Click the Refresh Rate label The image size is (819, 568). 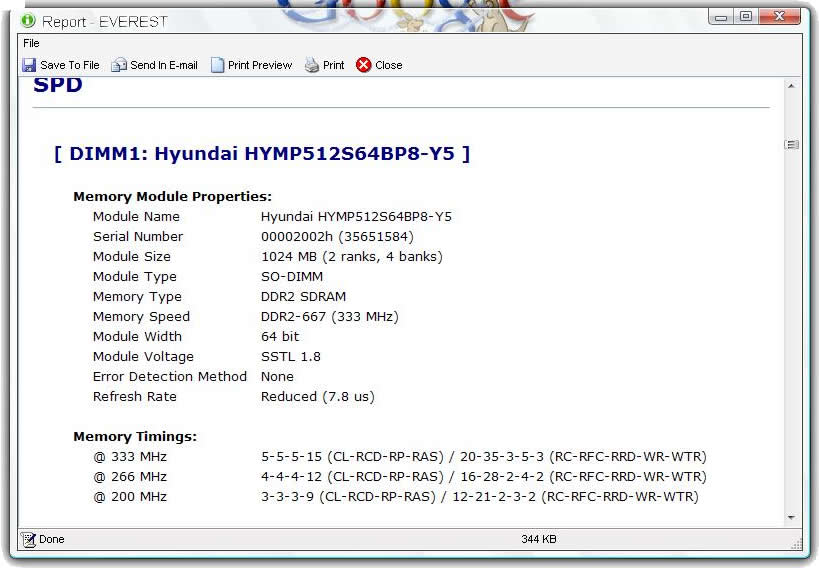[135, 397]
